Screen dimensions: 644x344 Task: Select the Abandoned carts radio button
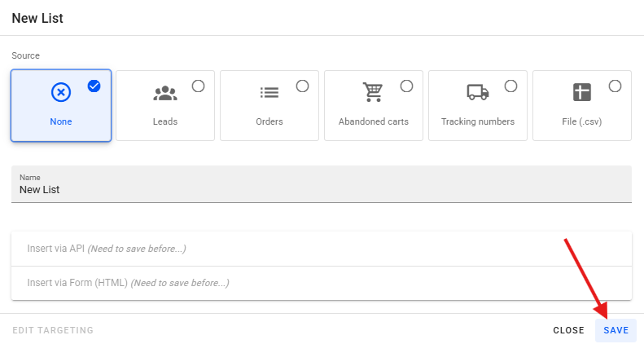click(x=406, y=86)
